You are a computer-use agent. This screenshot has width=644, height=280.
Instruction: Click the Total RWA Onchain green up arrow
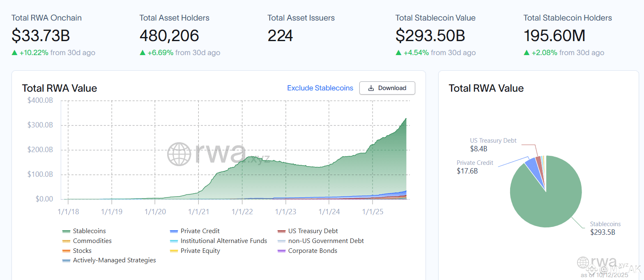click(x=14, y=53)
